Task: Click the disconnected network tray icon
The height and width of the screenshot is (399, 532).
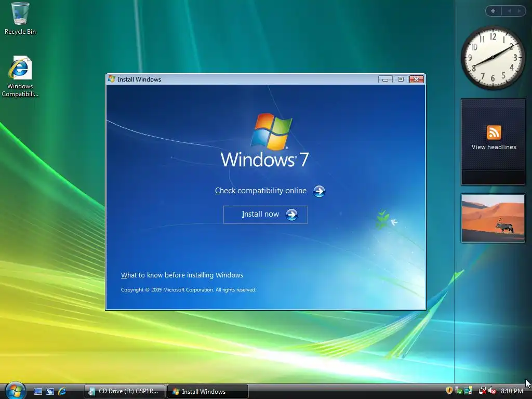Action: click(482, 391)
